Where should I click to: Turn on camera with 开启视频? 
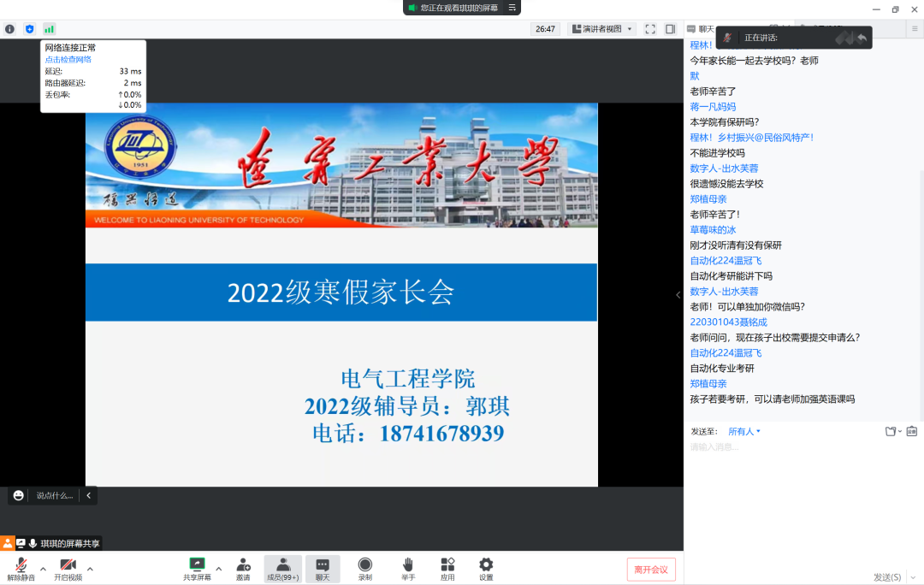tap(68, 569)
